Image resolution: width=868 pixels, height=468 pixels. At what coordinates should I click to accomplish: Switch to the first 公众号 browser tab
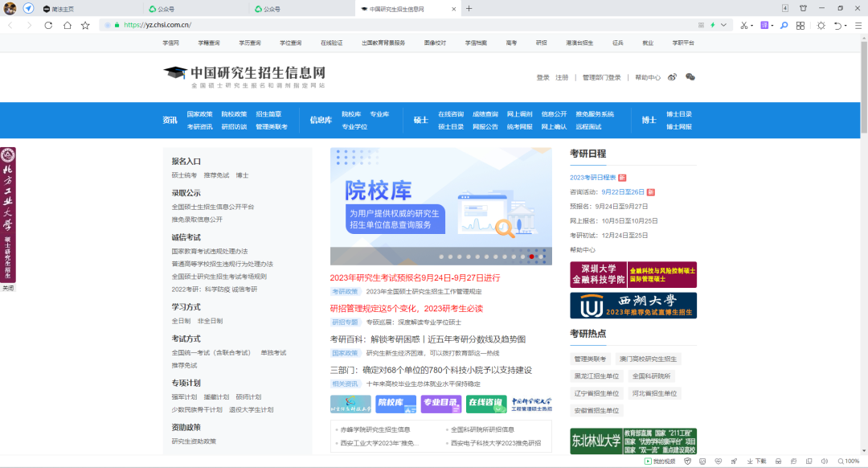196,9
